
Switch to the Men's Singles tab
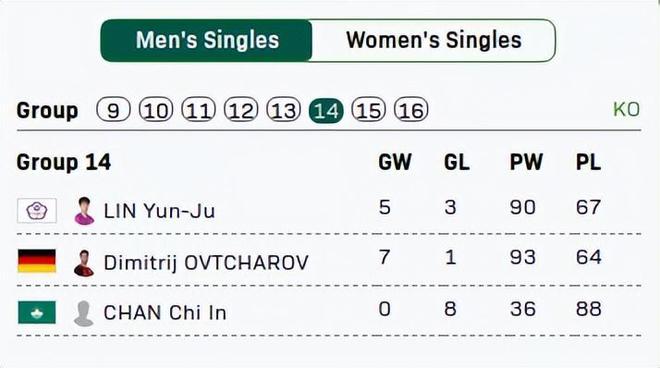click(207, 40)
